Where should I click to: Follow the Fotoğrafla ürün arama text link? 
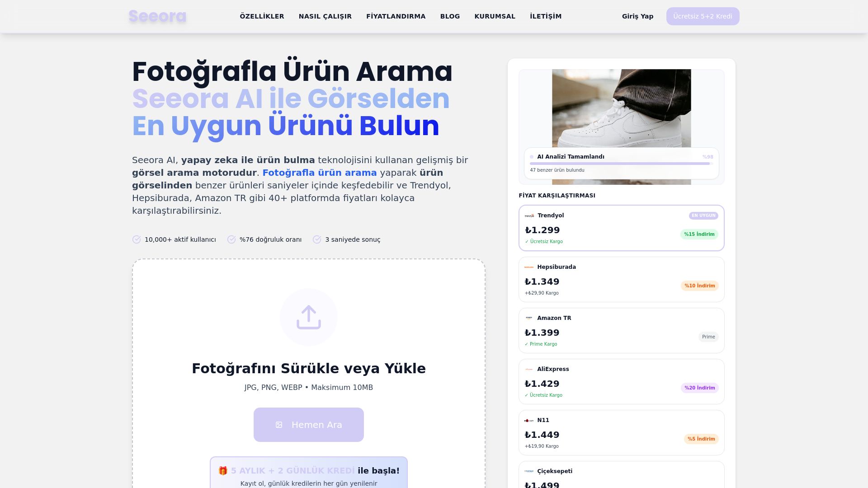319,173
